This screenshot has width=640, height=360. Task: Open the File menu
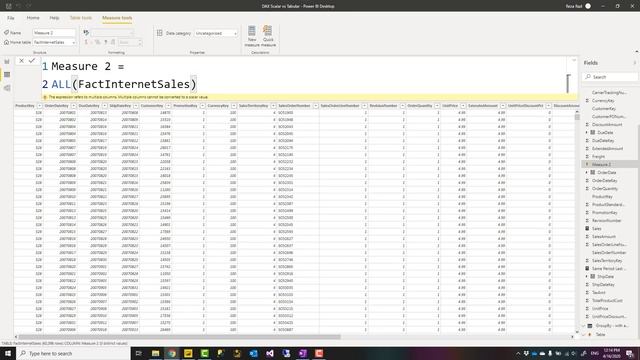click(x=11, y=18)
